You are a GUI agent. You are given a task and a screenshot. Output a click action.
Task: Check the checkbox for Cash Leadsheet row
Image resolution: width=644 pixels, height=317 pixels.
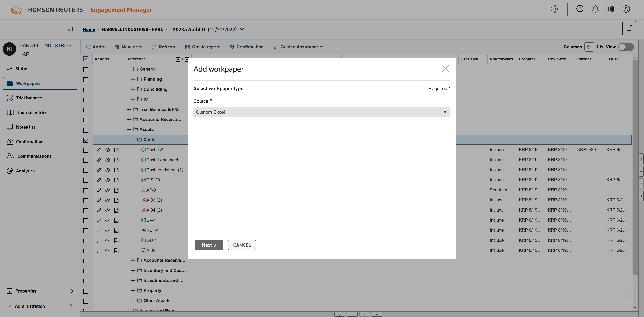click(86, 160)
